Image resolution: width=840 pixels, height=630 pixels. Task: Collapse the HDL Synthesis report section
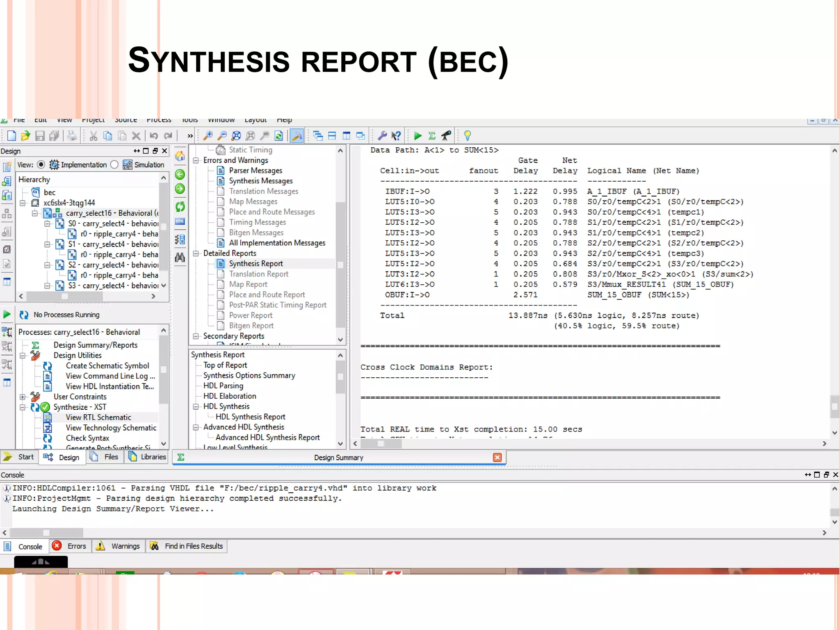[x=196, y=406]
